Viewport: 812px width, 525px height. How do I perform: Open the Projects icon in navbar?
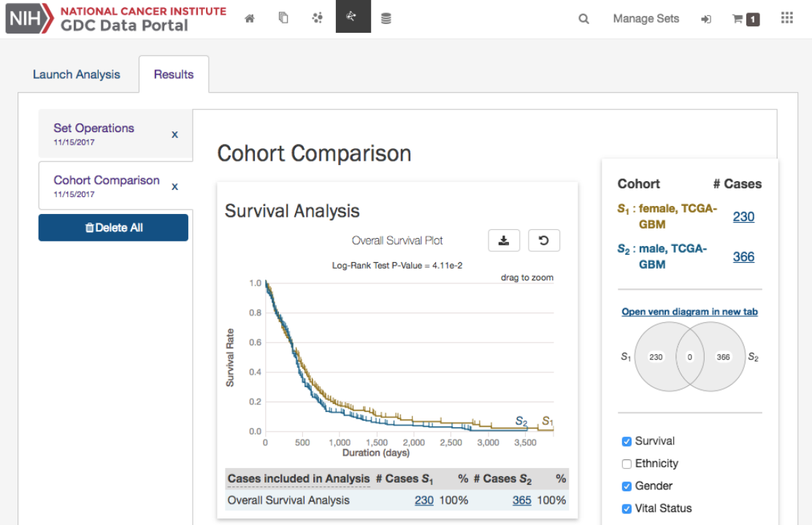pos(283,19)
